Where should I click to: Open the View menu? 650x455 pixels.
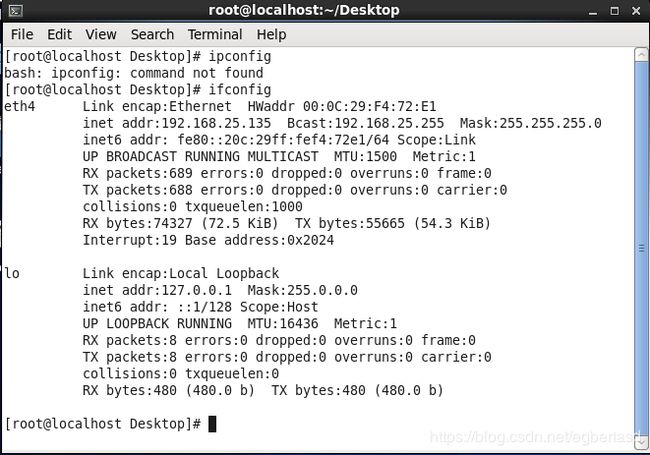(101, 34)
